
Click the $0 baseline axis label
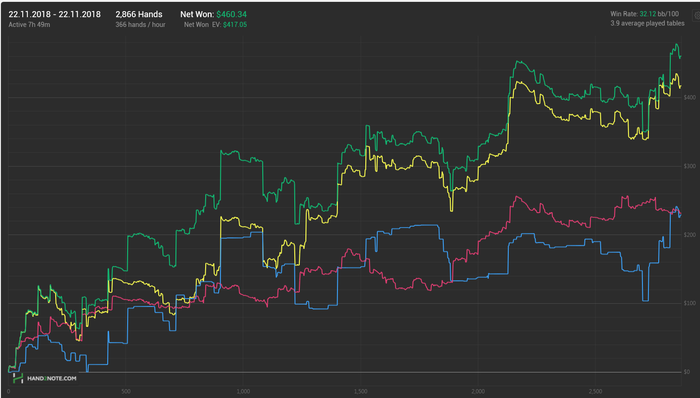click(x=687, y=372)
